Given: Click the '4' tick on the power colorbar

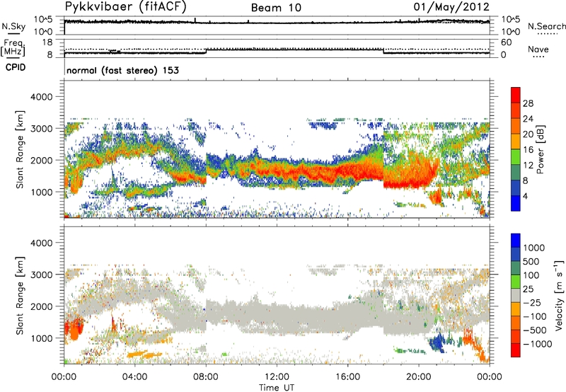Looking at the screenshot, I should [525, 196].
